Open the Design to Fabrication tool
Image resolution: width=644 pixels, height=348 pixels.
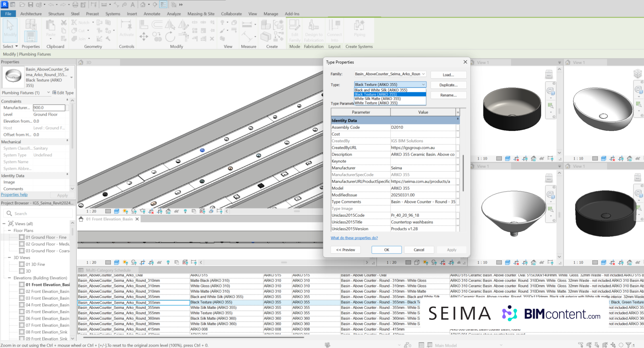(x=314, y=30)
